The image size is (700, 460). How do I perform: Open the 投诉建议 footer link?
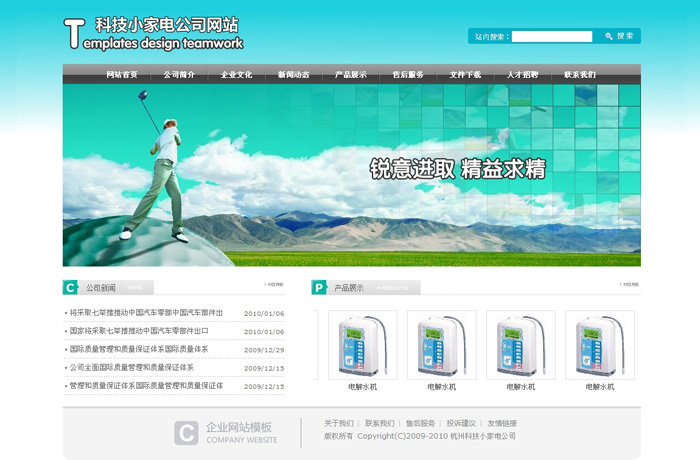[461, 423]
